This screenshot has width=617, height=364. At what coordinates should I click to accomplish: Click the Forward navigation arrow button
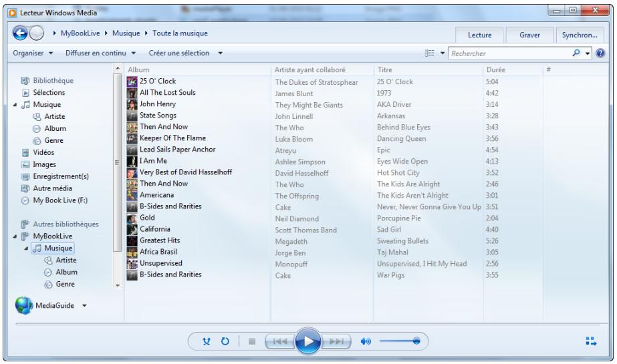click(x=37, y=33)
